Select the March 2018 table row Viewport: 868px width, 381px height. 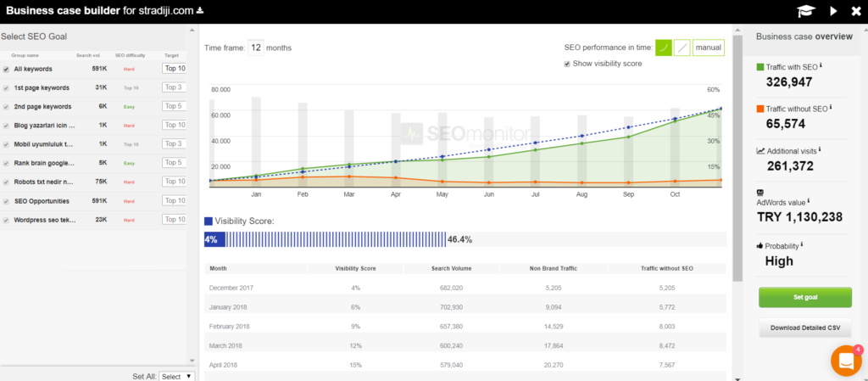(465, 345)
